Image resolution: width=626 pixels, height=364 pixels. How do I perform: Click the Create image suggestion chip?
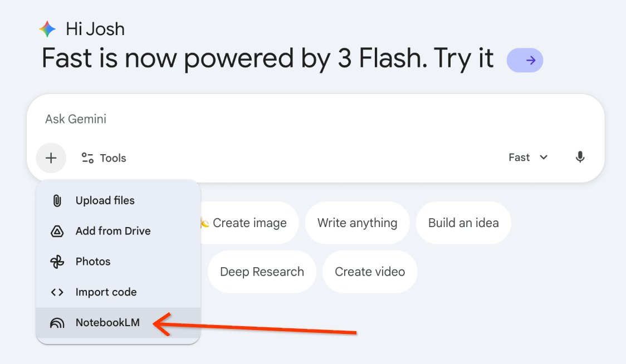(x=249, y=223)
